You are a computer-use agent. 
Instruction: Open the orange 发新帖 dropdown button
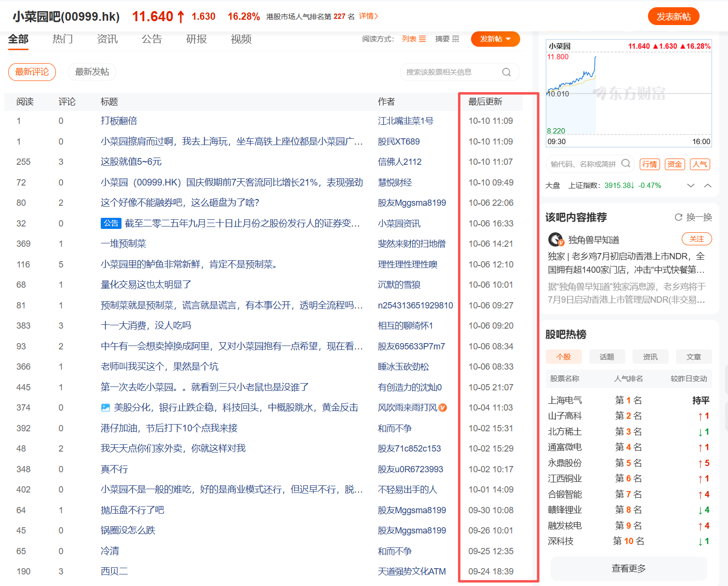point(495,39)
